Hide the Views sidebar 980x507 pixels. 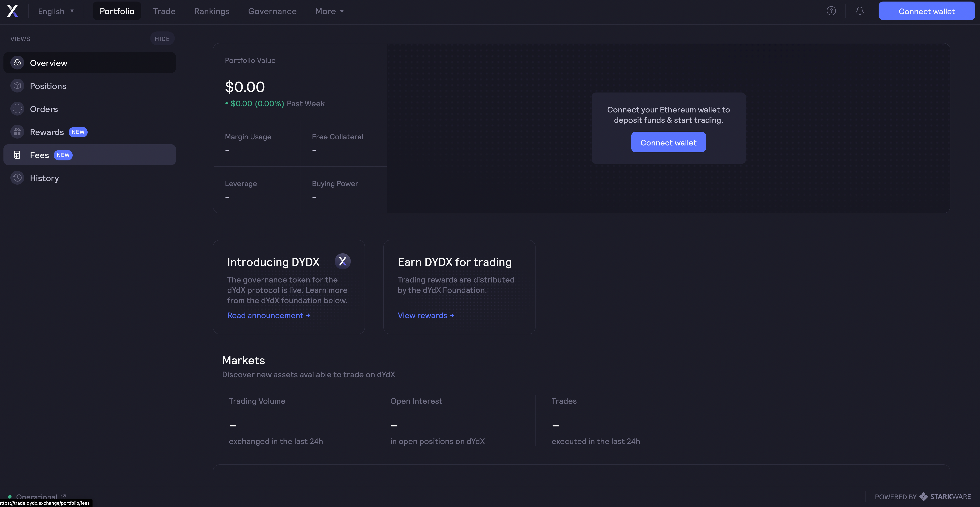point(162,39)
